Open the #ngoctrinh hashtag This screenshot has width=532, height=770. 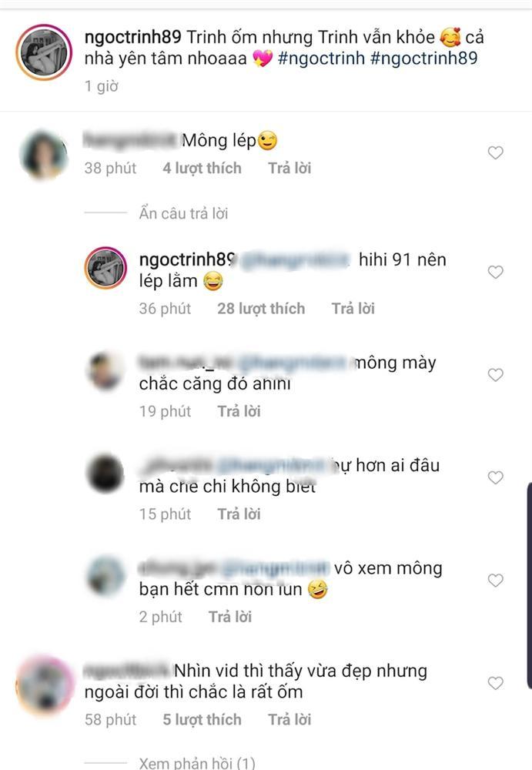click(x=321, y=58)
